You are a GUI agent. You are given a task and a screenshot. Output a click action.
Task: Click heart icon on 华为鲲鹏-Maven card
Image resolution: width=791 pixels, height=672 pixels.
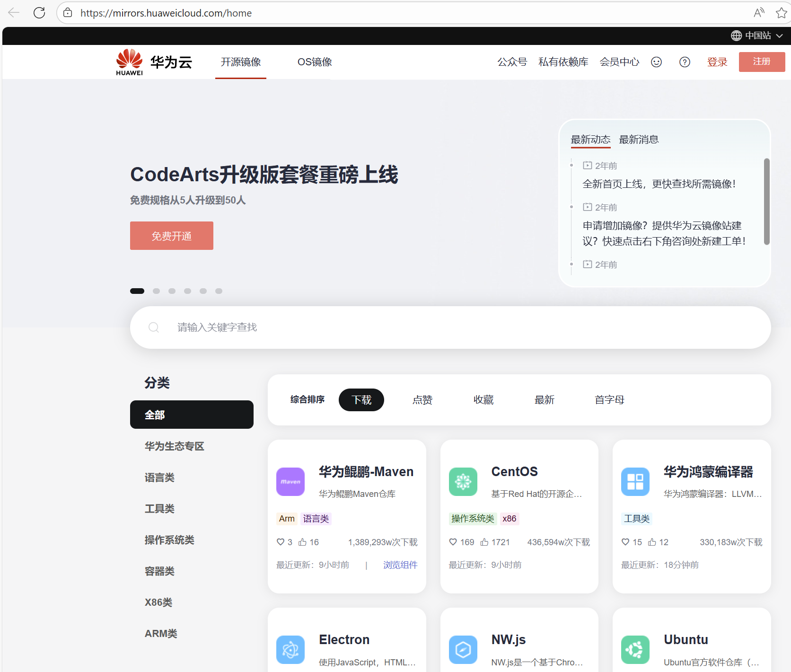point(281,542)
